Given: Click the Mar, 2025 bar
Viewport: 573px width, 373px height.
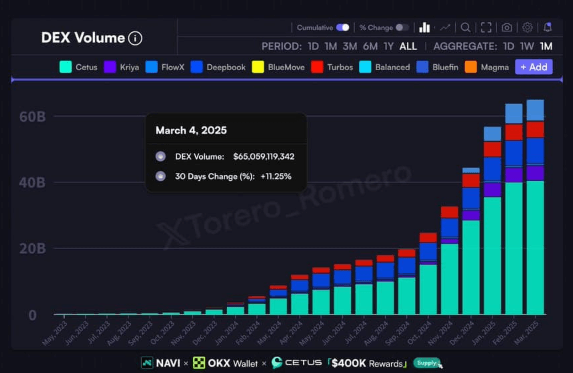Looking at the screenshot, I should click(x=535, y=207).
